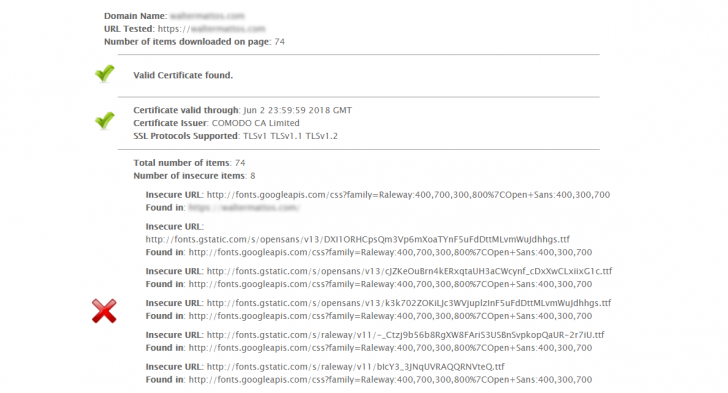
Task: Open the k3k702ZOKiLJc3WVjuplzIn opensans ttf link
Action: 409,303
